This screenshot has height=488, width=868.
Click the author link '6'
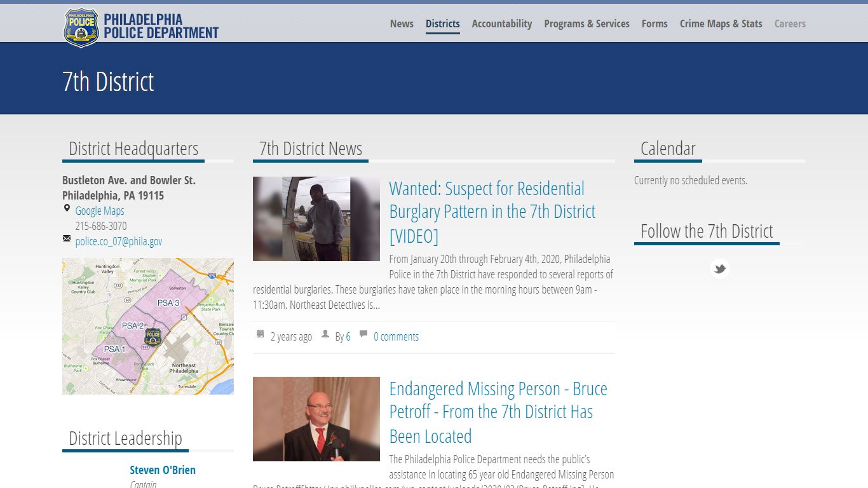(x=348, y=337)
